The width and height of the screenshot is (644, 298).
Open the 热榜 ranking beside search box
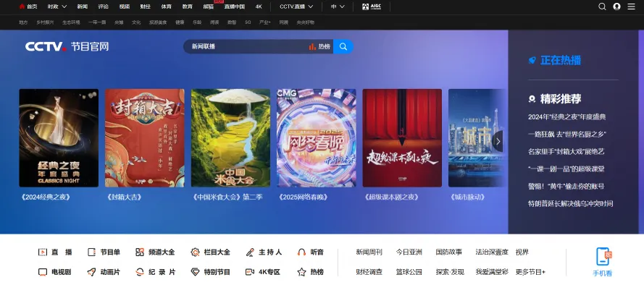click(319, 47)
